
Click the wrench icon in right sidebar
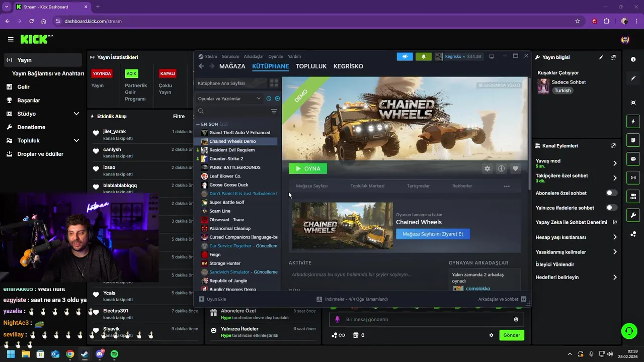[x=633, y=215]
